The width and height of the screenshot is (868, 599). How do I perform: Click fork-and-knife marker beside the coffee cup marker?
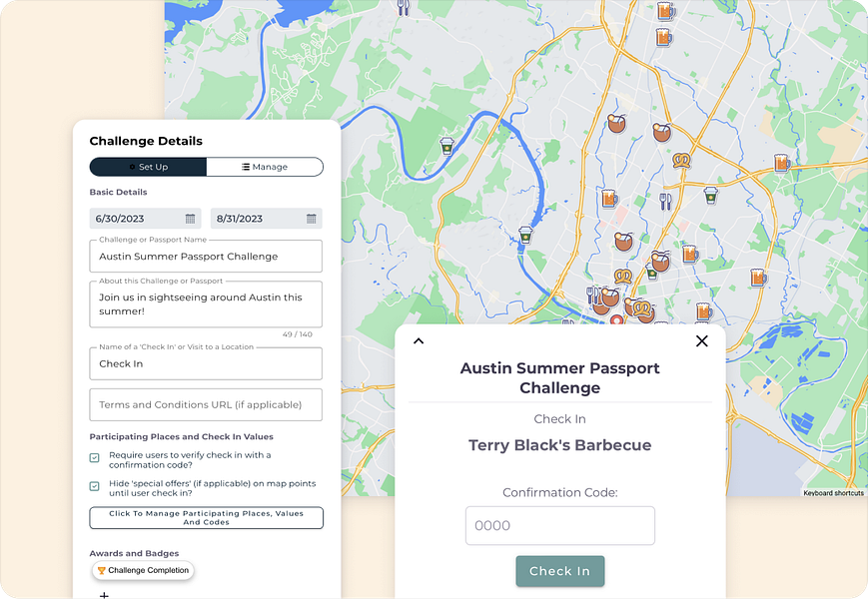pyautogui.click(x=665, y=202)
